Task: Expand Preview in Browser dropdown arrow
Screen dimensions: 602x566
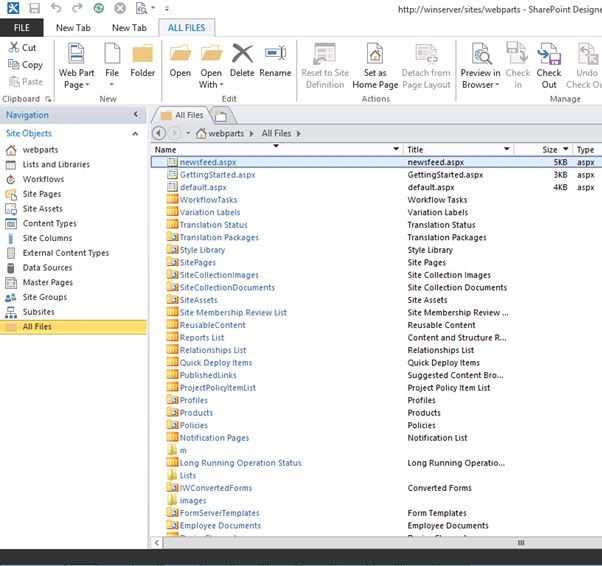Action: pyautogui.click(x=497, y=85)
